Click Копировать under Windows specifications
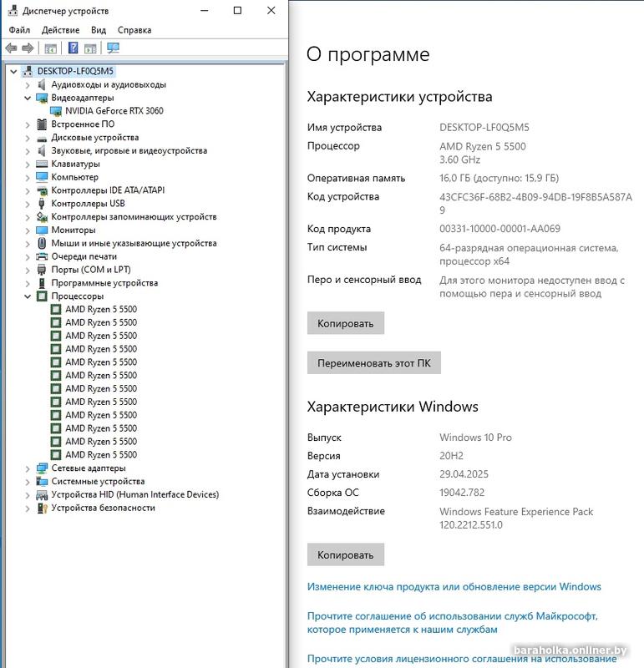Screen dimensions: 644x668 pos(346,554)
